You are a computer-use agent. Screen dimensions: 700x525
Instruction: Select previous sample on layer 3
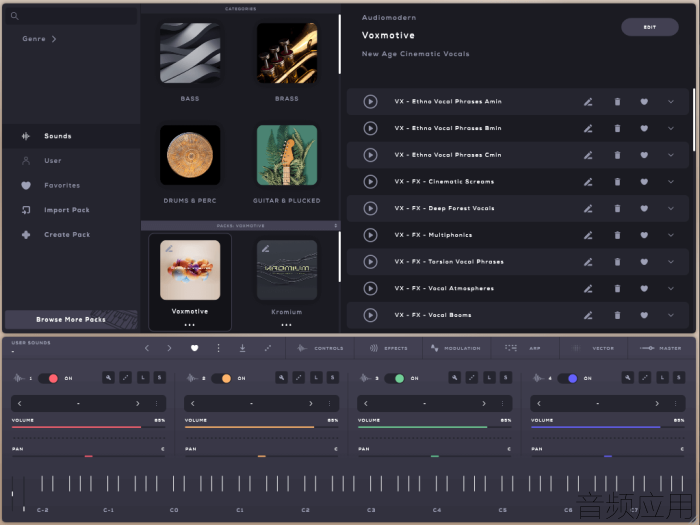coord(366,404)
